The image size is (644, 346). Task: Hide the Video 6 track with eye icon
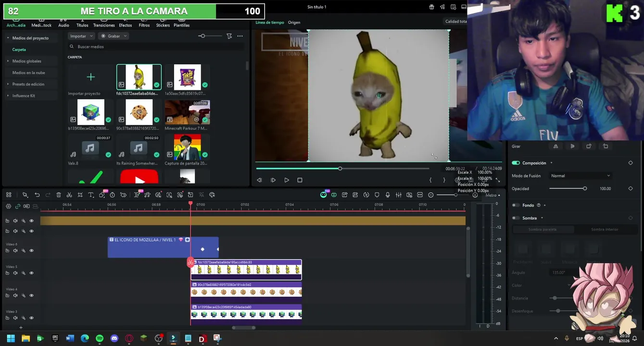tap(32, 250)
